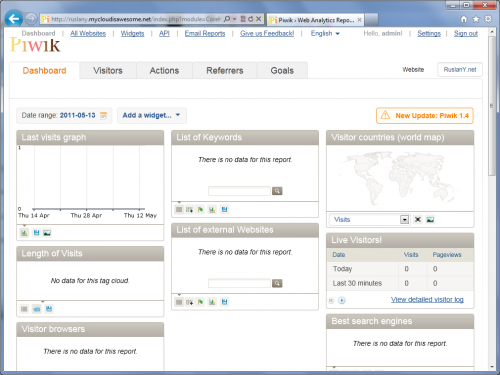Search external websites with magnifier button
Viewport: 500px width, 375px height.
tap(277, 283)
